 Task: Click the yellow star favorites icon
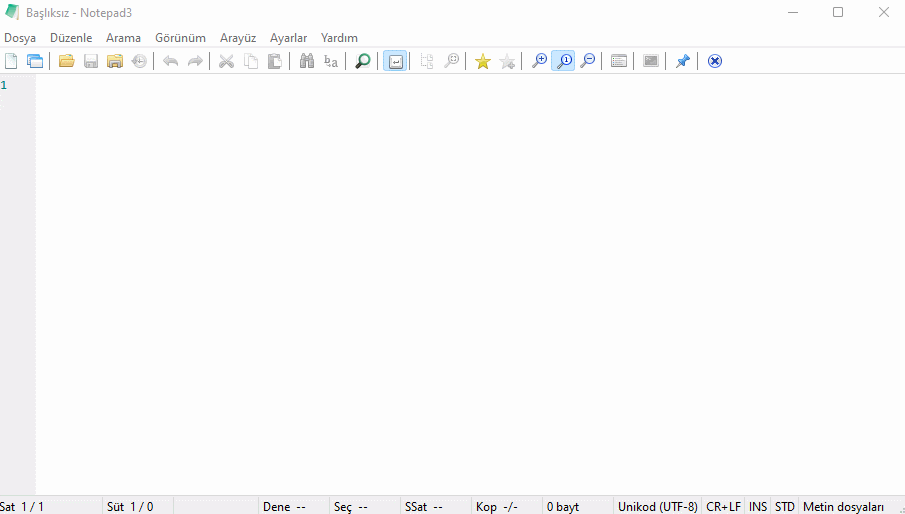(483, 61)
